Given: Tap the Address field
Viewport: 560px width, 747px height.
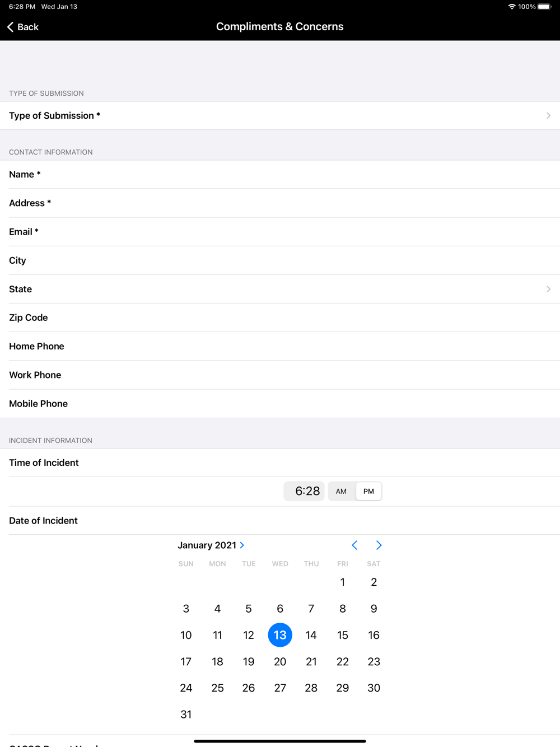Looking at the screenshot, I should point(280,203).
